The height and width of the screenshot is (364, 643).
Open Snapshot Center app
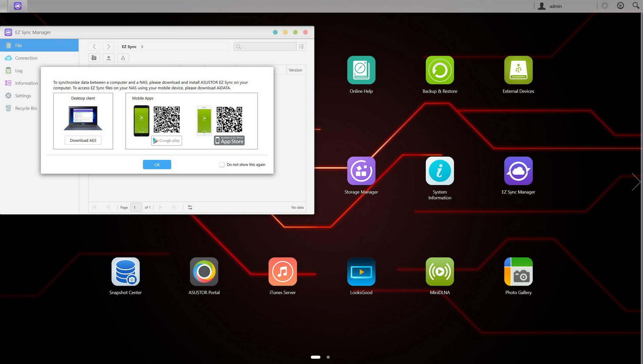pyautogui.click(x=125, y=272)
